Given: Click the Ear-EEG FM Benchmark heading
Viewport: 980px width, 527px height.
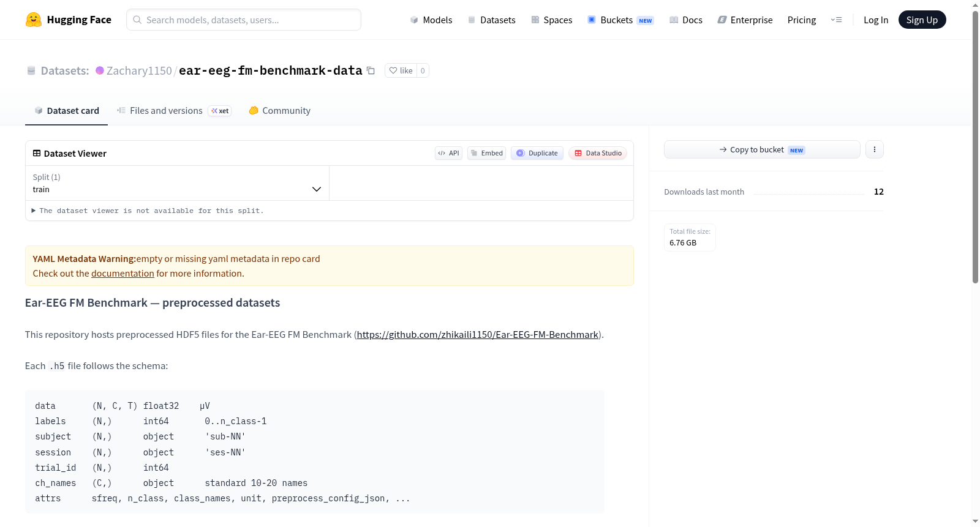Looking at the screenshot, I should [x=153, y=303].
